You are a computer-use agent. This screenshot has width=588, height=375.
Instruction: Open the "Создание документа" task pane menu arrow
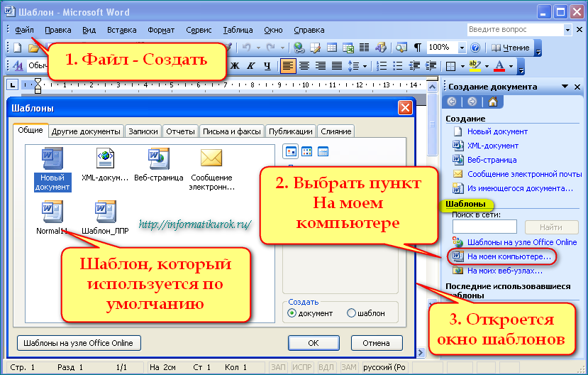[x=565, y=87]
